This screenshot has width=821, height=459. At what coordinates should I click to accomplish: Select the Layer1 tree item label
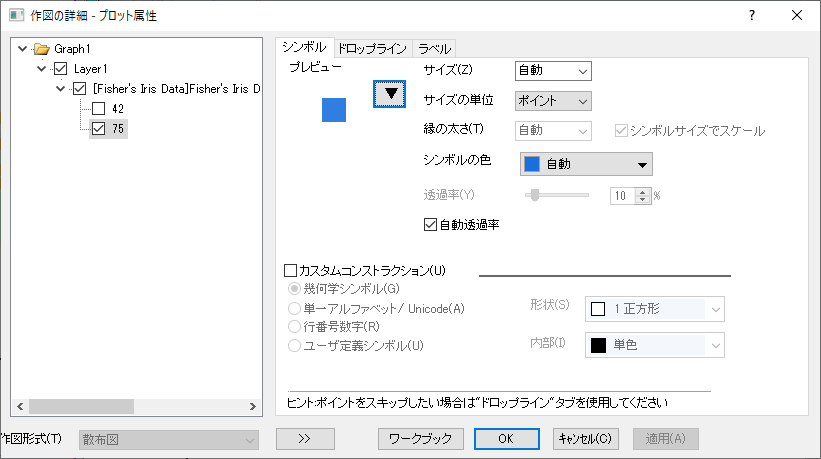(x=91, y=69)
